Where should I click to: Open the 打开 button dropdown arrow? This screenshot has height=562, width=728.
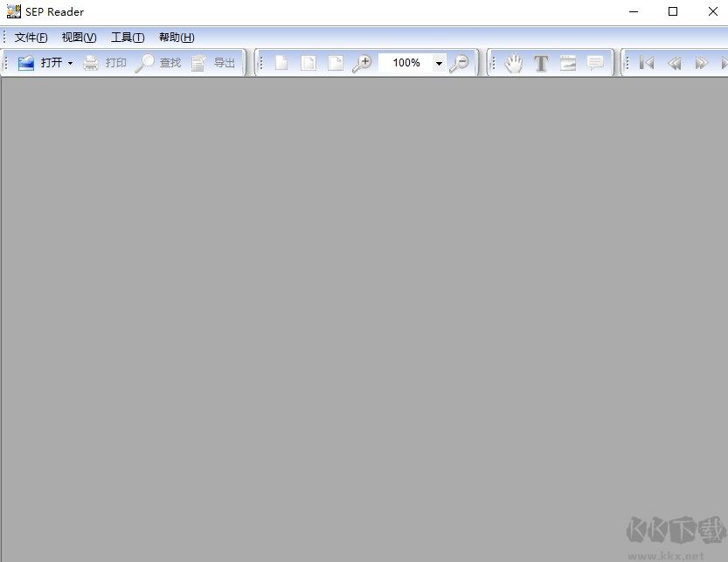pos(70,62)
